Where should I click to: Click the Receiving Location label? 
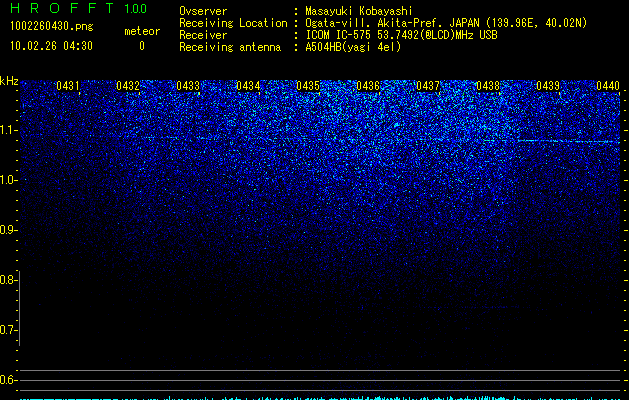tap(233, 23)
